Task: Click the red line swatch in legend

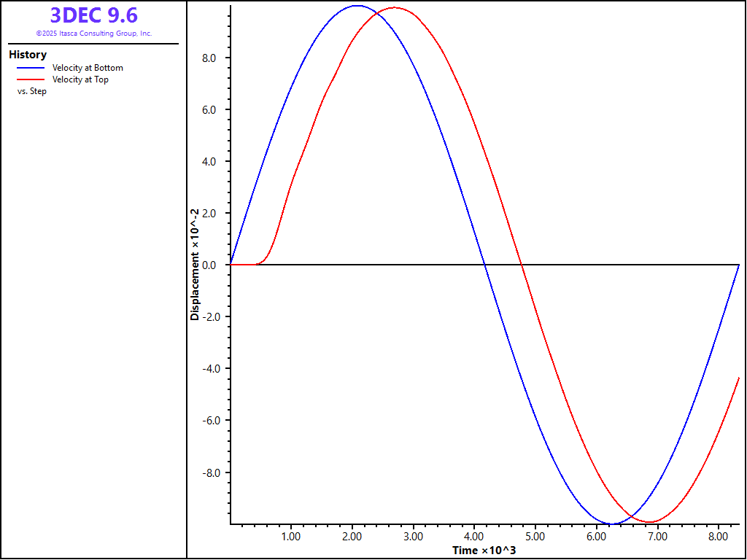Action: click(x=31, y=79)
